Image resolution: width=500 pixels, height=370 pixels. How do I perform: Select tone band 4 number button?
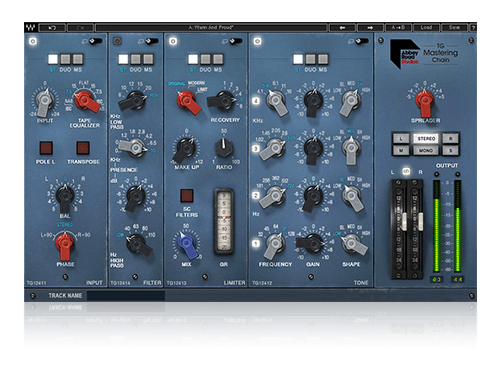click(256, 100)
